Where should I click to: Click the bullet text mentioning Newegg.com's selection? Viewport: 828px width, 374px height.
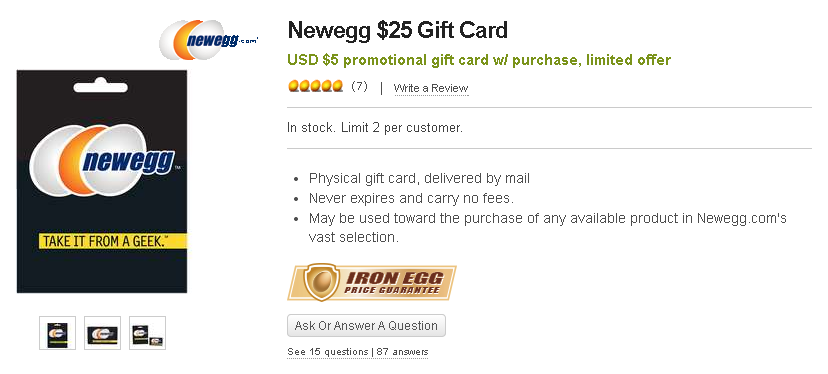(548, 228)
